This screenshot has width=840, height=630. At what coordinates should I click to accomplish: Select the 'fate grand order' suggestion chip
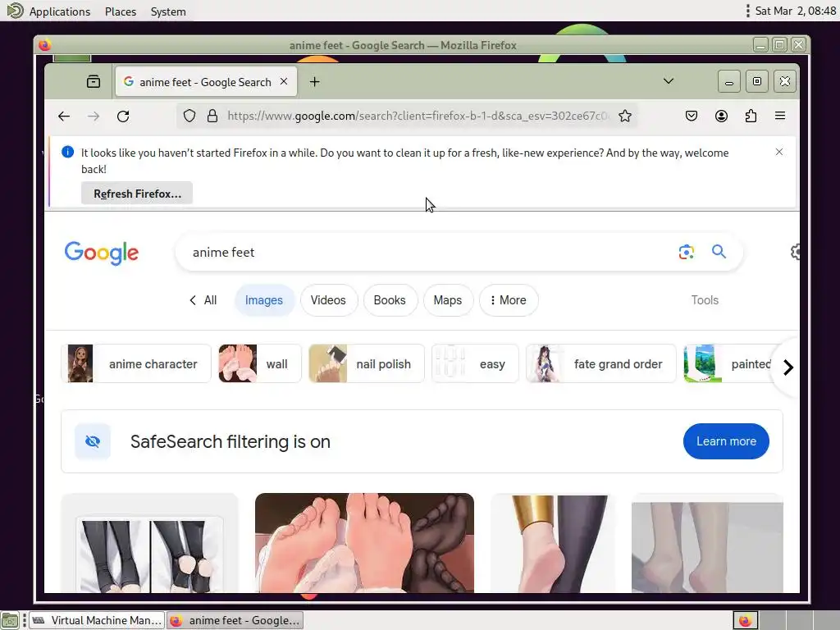click(x=601, y=363)
